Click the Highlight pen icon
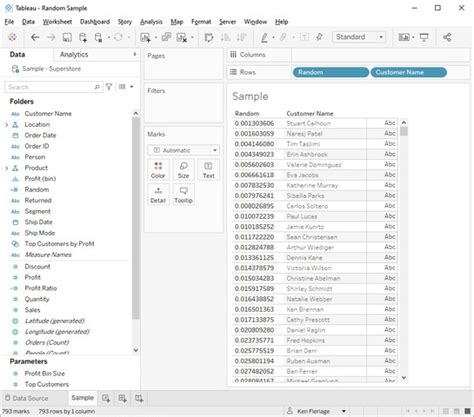This screenshot has width=474, height=417. (x=264, y=37)
